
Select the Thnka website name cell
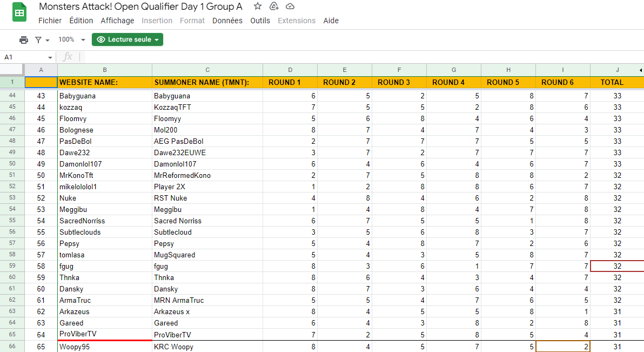(105, 277)
